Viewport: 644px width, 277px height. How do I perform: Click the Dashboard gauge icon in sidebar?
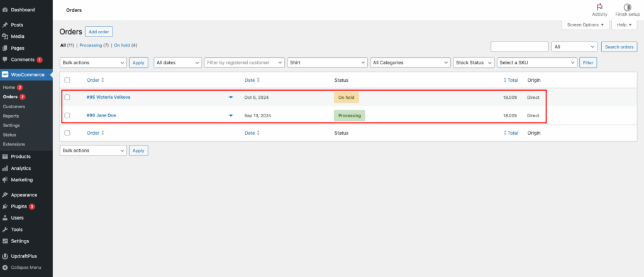click(x=5, y=9)
